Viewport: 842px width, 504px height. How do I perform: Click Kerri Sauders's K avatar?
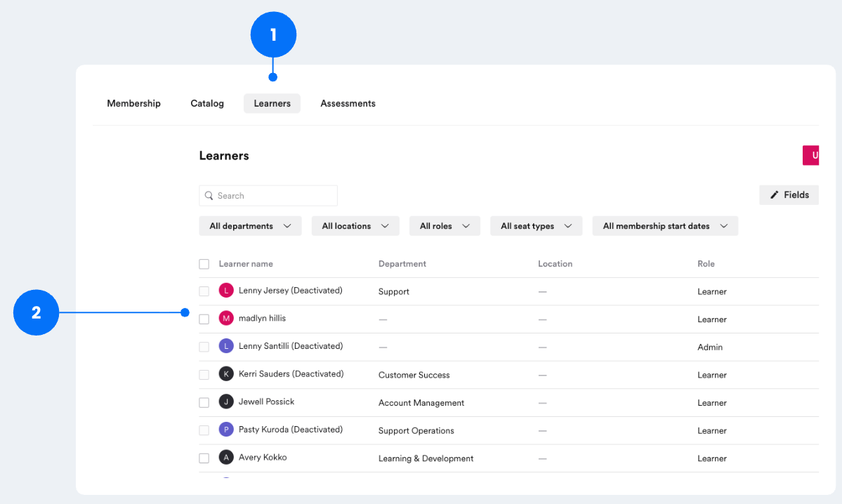pos(226,374)
